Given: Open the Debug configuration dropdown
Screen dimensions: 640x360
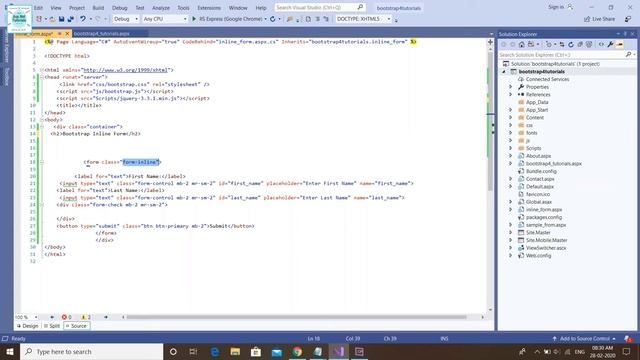Looking at the screenshot, I should 126,19.
